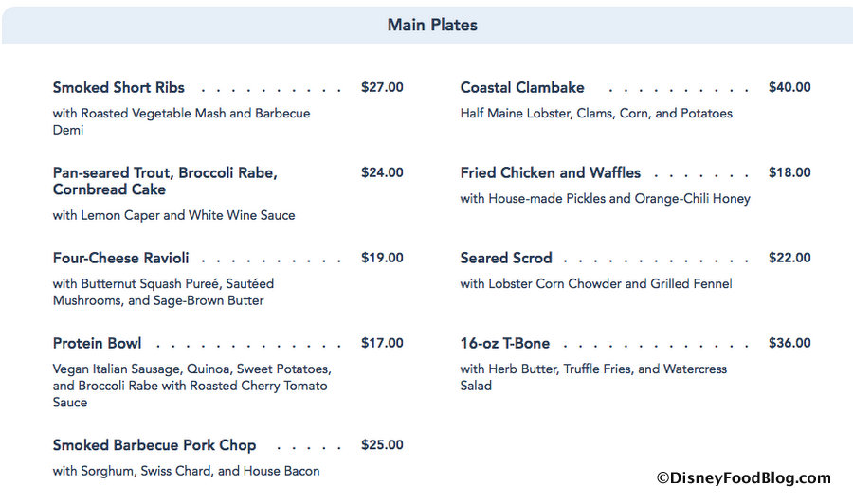
Task: Select the 16-oz T-Bone item
Action: [x=505, y=343]
